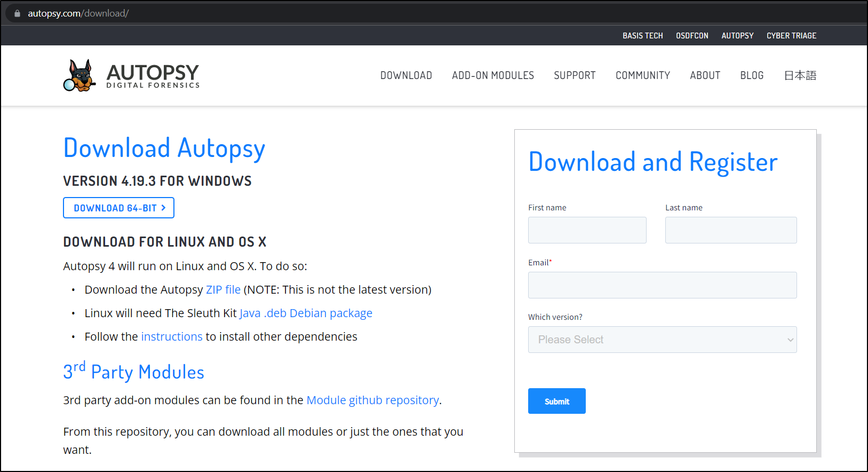Open the ABOUT menu item
The height and width of the screenshot is (472, 868).
pos(705,75)
